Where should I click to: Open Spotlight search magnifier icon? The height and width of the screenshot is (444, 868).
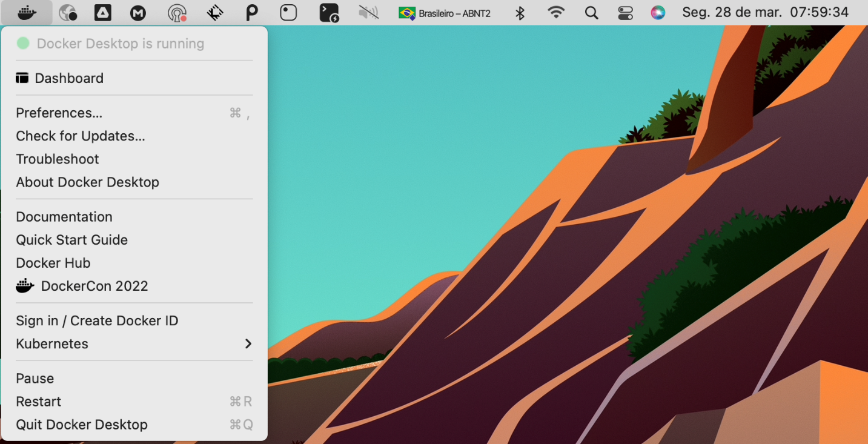(591, 13)
